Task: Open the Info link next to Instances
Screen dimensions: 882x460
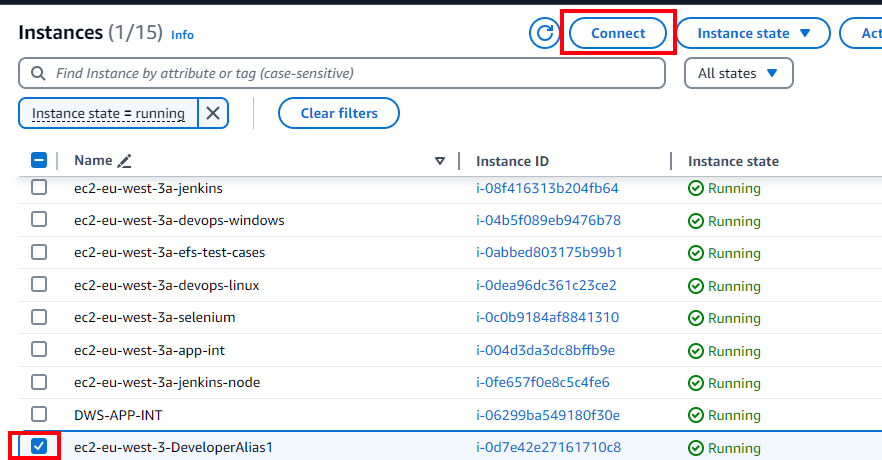Action: (182, 35)
